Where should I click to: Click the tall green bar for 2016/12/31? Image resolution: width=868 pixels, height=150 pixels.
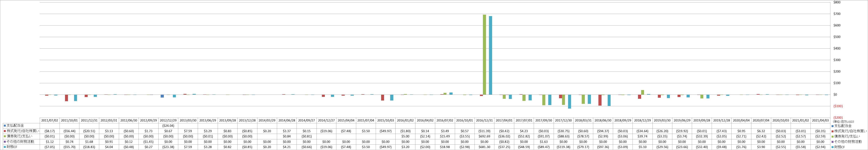point(484,55)
